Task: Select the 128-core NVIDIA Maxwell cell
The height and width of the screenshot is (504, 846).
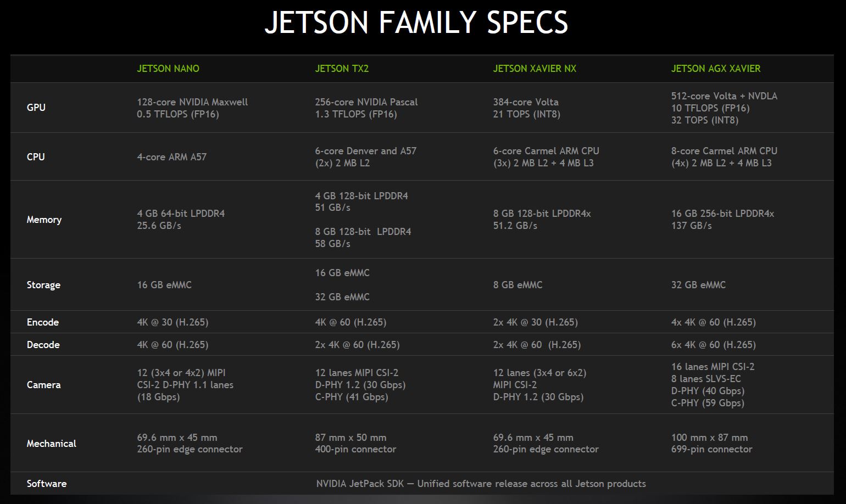Action: (x=192, y=102)
